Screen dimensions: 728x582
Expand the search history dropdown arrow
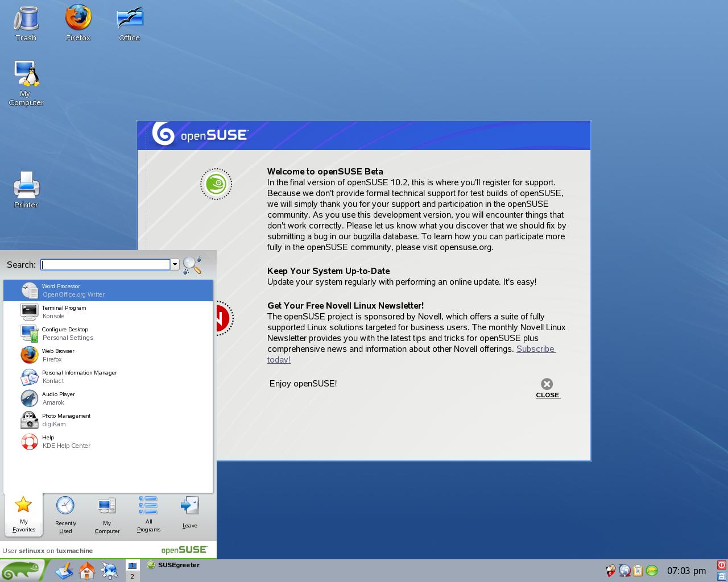click(x=175, y=264)
